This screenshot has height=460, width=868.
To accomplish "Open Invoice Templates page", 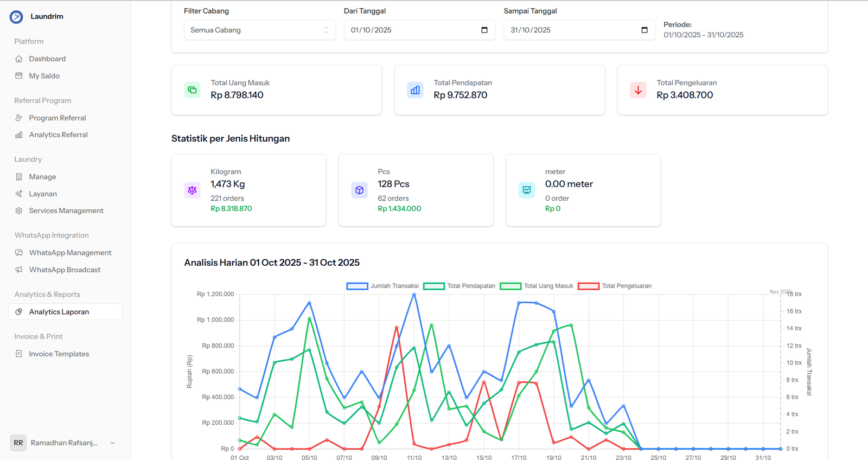I will pos(59,354).
